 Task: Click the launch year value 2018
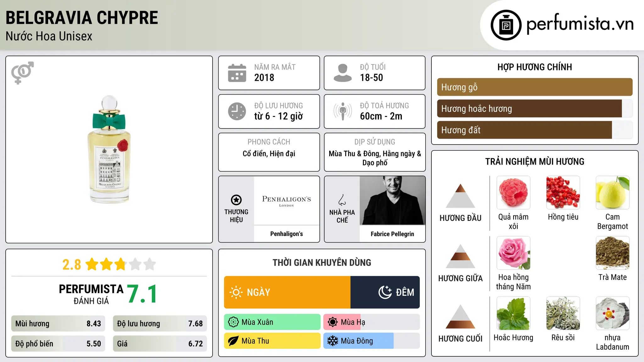264,78
